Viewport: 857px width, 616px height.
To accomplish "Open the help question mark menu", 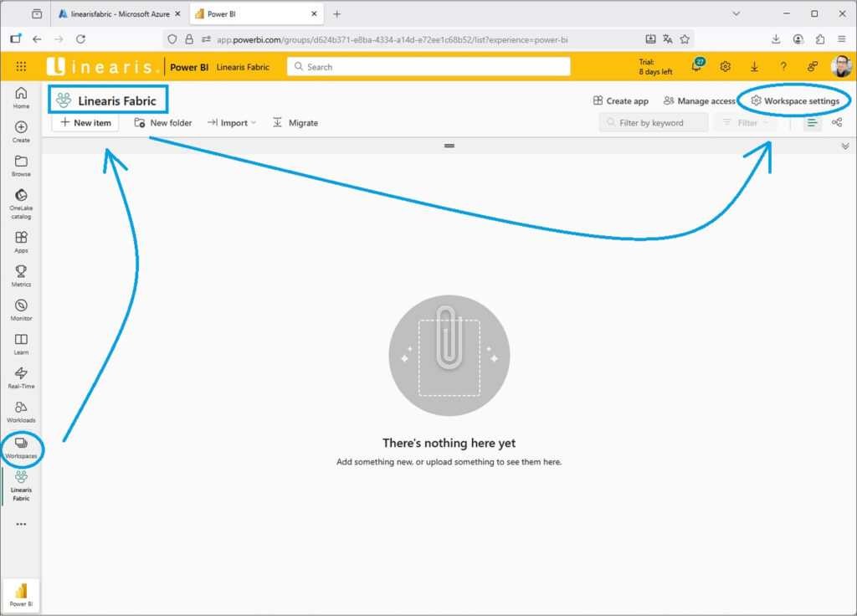I will coord(783,67).
